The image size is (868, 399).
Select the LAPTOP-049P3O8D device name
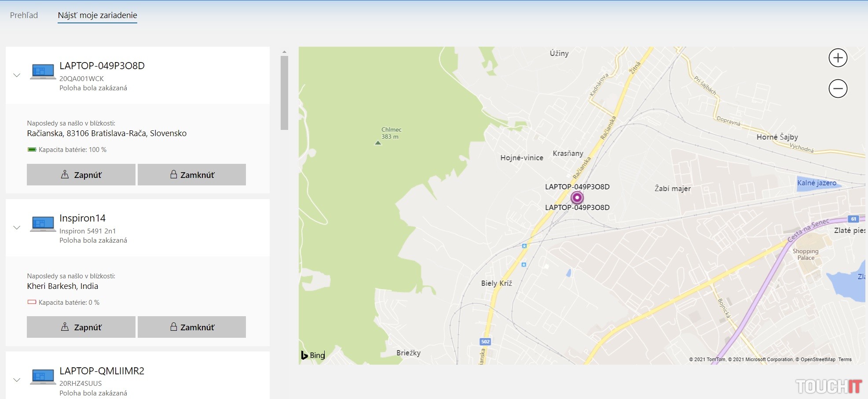pos(102,66)
